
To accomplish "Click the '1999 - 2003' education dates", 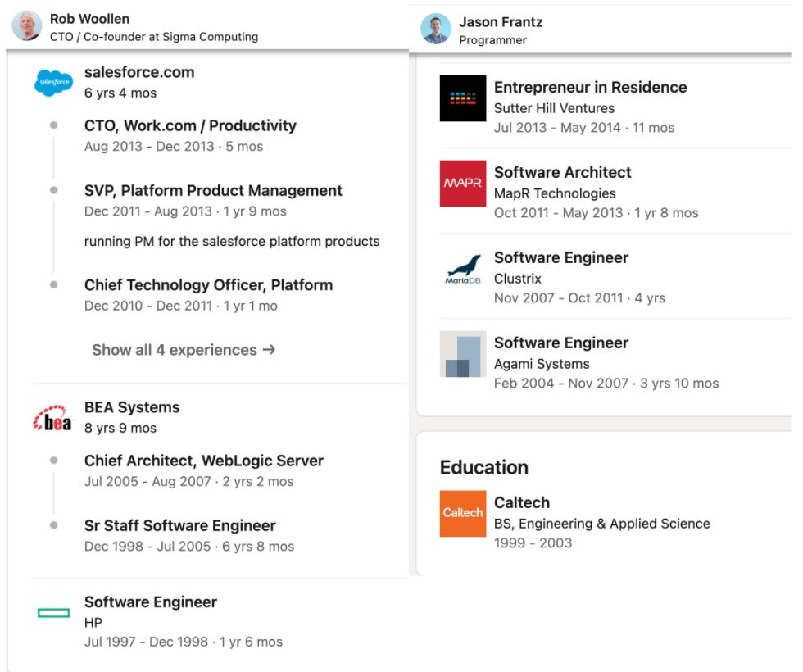I will click(533, 543).
